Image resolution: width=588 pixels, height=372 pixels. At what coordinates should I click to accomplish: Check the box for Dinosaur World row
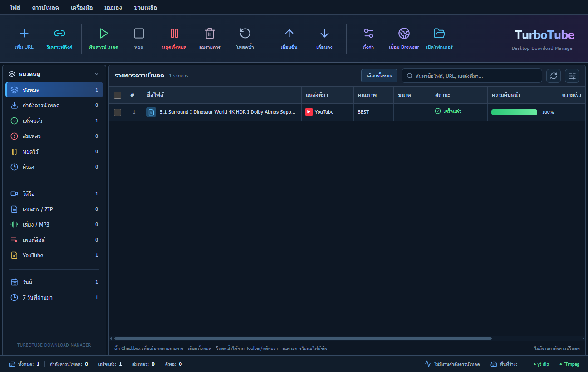tap(118, 112)
